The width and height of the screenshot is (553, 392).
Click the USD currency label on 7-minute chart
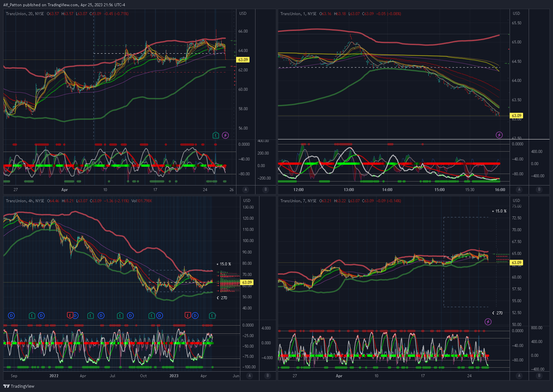(517, 201)
